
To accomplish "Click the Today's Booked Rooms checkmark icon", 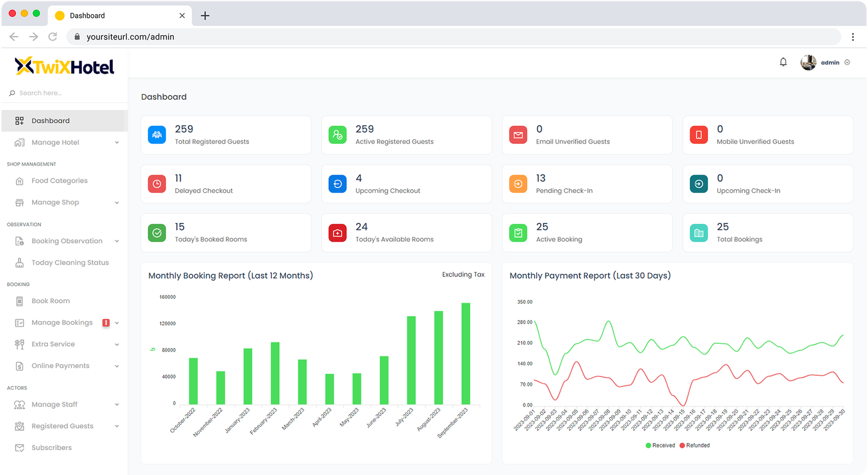I will (157, 233).
